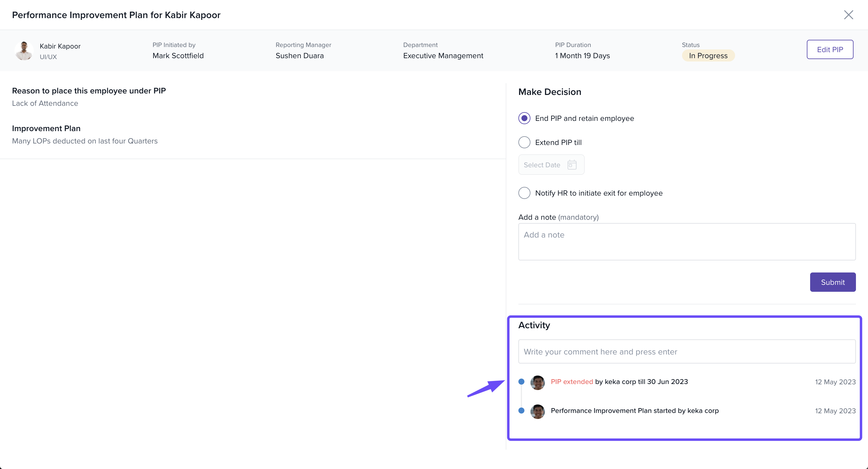Screen dimensions: 868x469
Task: Select End PIP and retain employee
Action: click(x=524, y=118)
